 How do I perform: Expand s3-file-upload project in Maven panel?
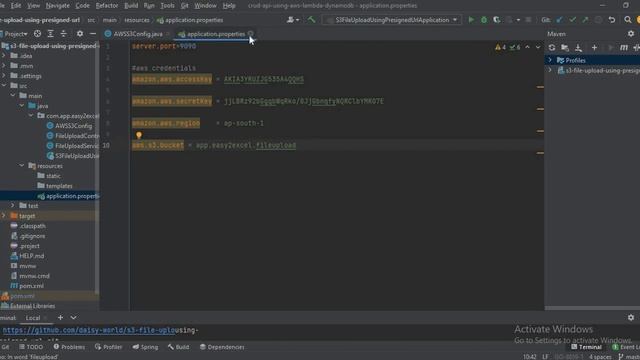(x=550, y=70)
